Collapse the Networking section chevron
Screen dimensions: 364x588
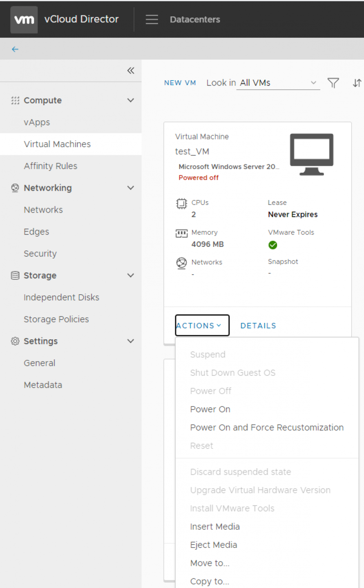131,188
